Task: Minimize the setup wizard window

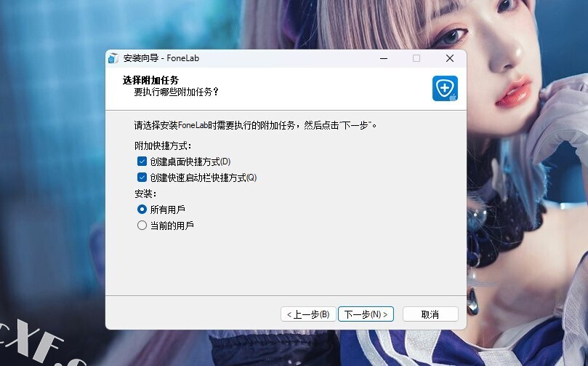Action: pos(383,58)
